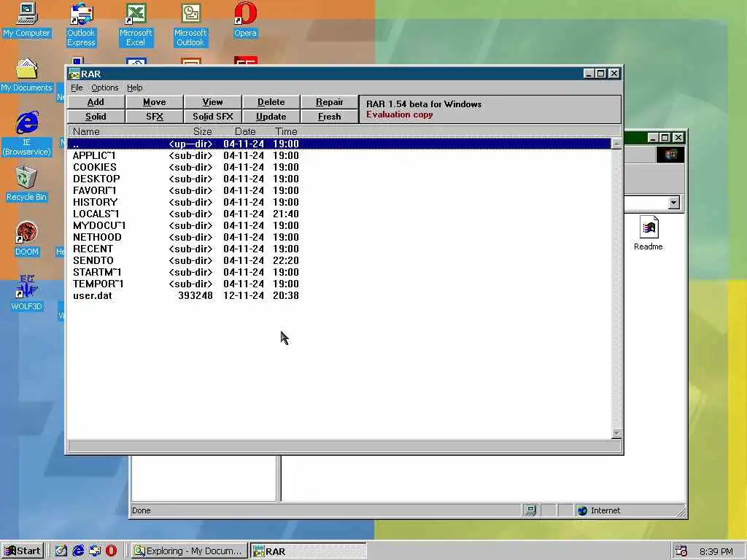747x560 pixels.
Task: Click Windows logo throbber in Explorer
Action: pyautogui.click(x=670, y=155)
